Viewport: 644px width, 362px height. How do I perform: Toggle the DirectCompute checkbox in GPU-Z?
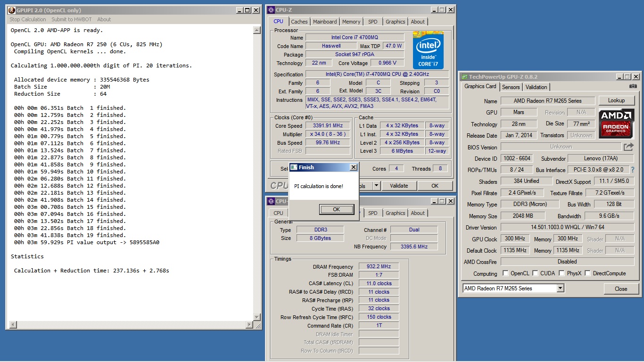[x=587, y=273]
